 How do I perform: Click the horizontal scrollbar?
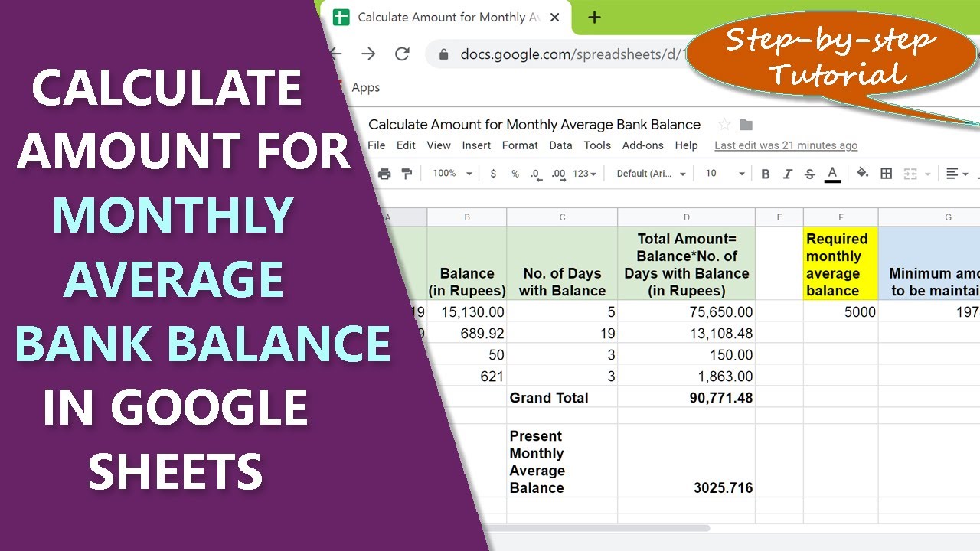(x=597, y=528)
